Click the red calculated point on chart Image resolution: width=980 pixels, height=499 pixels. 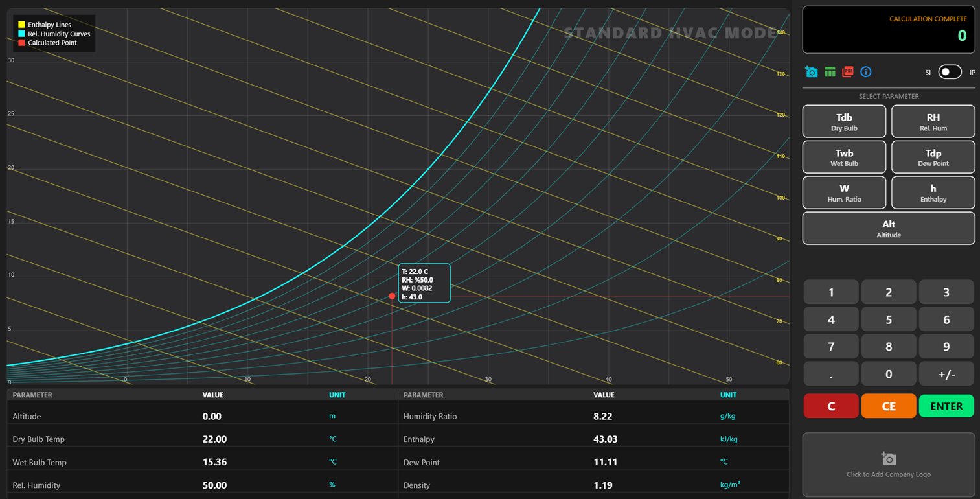392,296
